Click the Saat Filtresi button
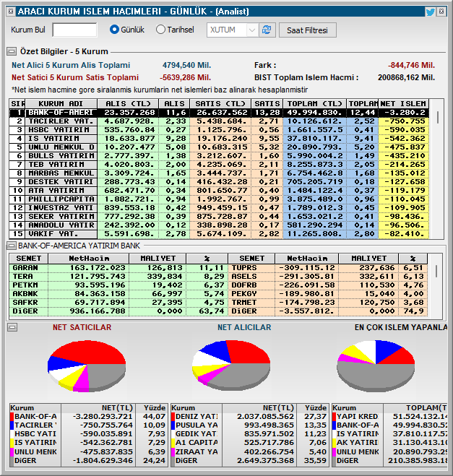453x476 pixels. 308,30
